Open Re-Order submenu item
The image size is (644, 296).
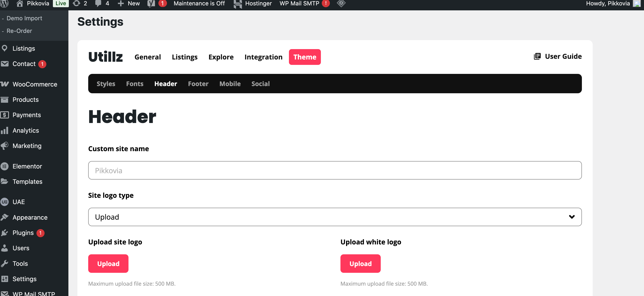19,31
